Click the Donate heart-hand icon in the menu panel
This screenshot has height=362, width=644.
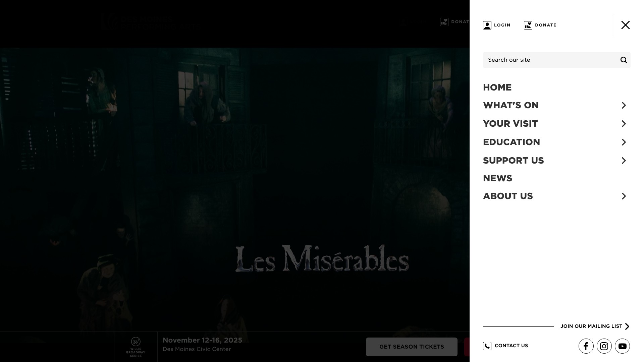[x=528, y=25]
